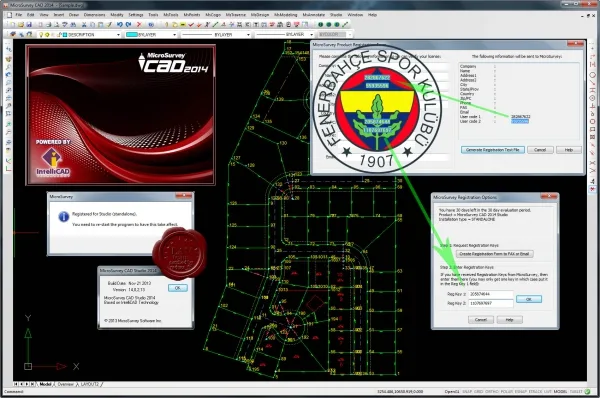Click the layer lightbulb on/off icon

coord(41,35)
